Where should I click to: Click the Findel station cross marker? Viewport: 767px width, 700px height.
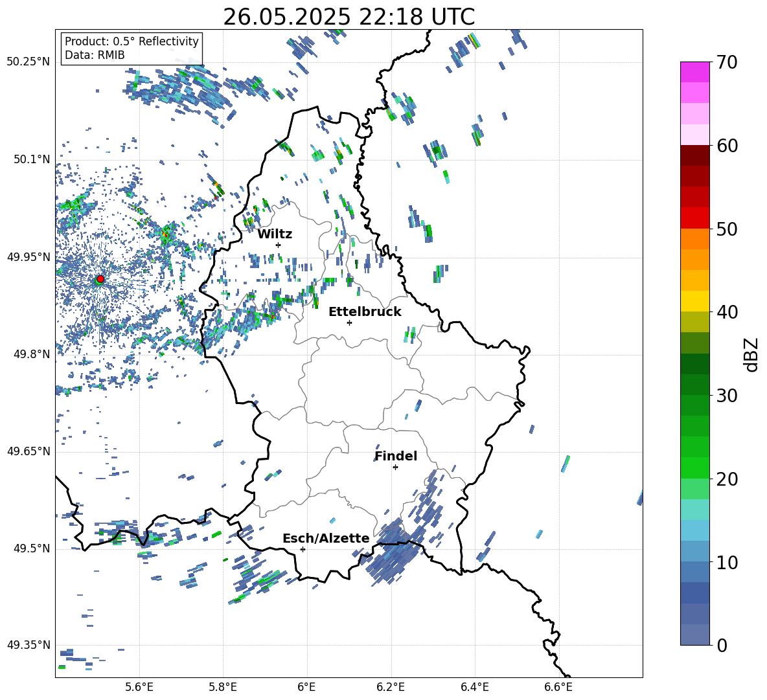point(395,468)
